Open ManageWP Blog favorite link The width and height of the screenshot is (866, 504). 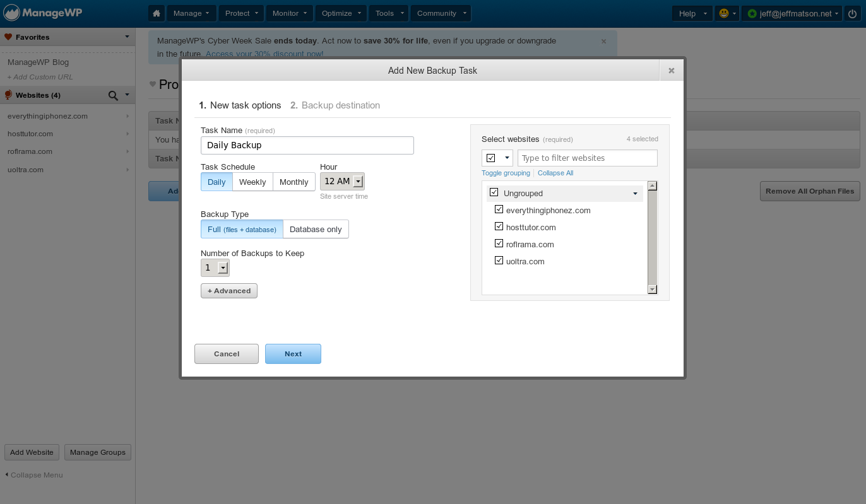(x=38, y=62)
